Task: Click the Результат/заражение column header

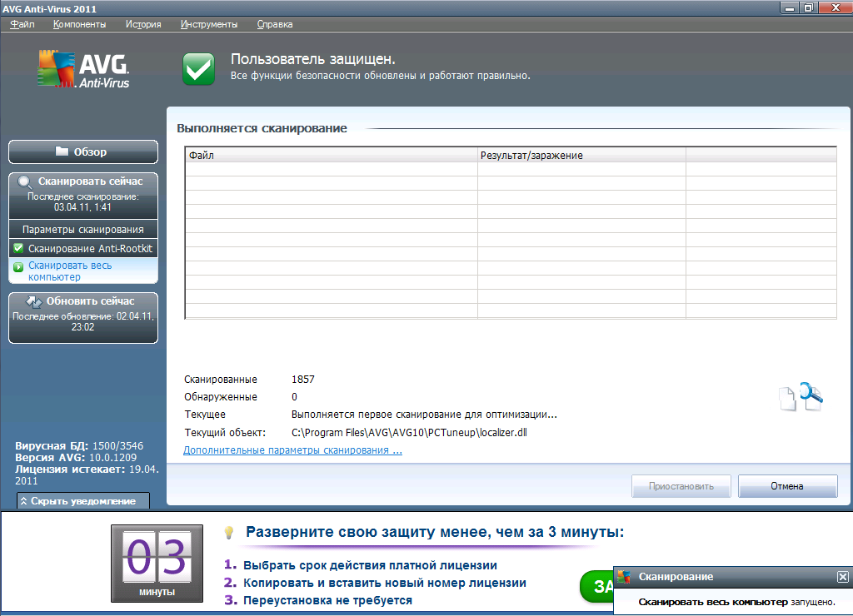Action: (x=581, y=155)
